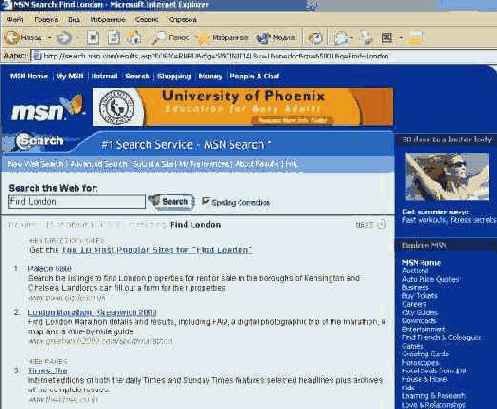Open Hotmail in the top navigation bar
Image resolution: width=497 pixels, height=409 pixels.
tap(104, 76)
